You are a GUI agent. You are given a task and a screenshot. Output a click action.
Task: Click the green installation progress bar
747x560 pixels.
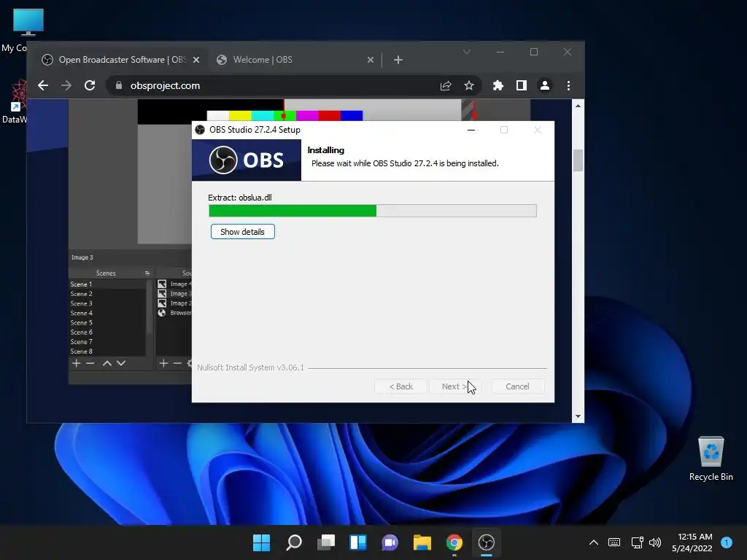[373, 211]
